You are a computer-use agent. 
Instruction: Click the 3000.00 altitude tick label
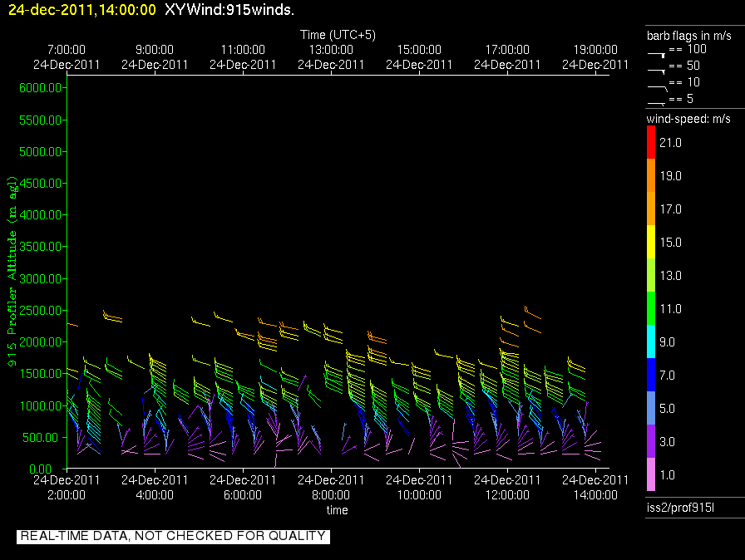tap(40, 278)
